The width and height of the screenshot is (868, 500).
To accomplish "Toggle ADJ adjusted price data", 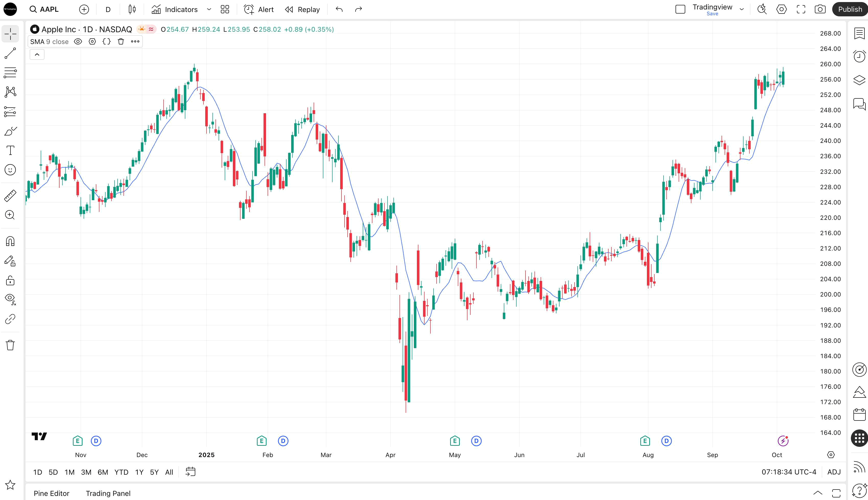I will click(834, 472).
